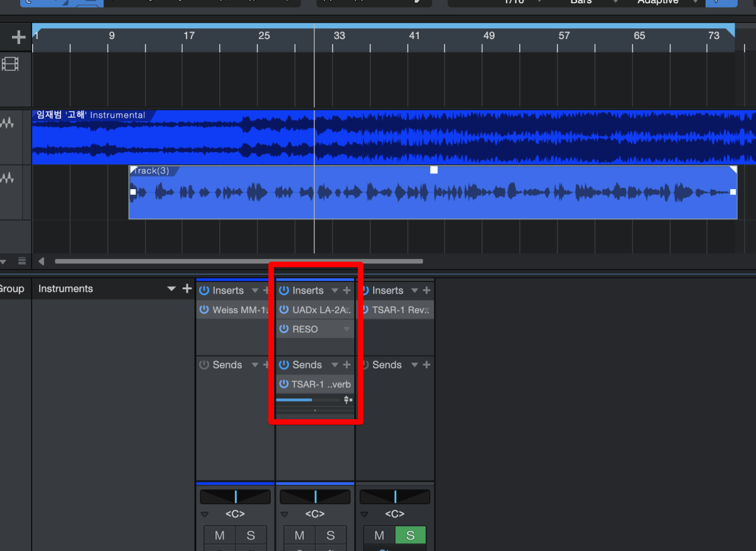Toggle Inserts power on the TSAR-1 Rev channel

pyautogui.click(x=364, y=291)
